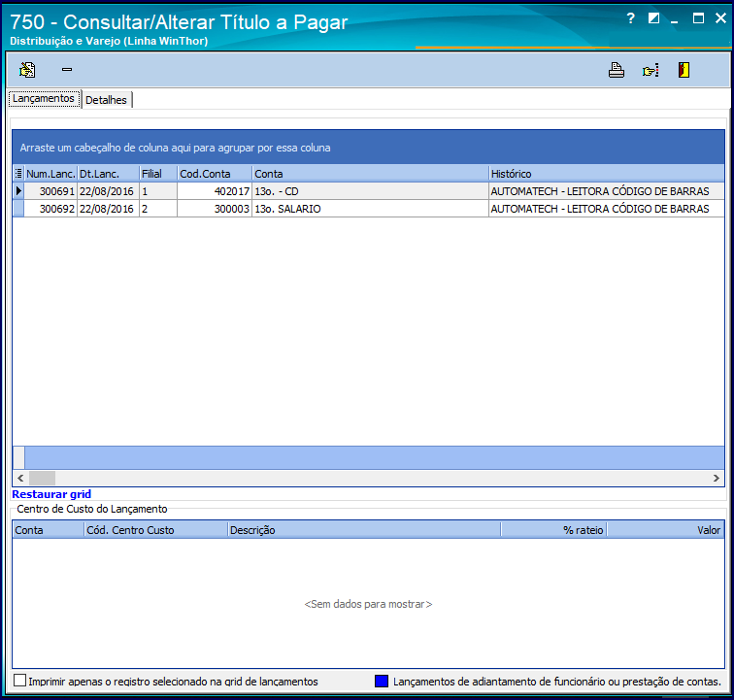Select row indicator of entry 300692
The width and height of the screenshot is (734, 700).
[x=18, y=209]
